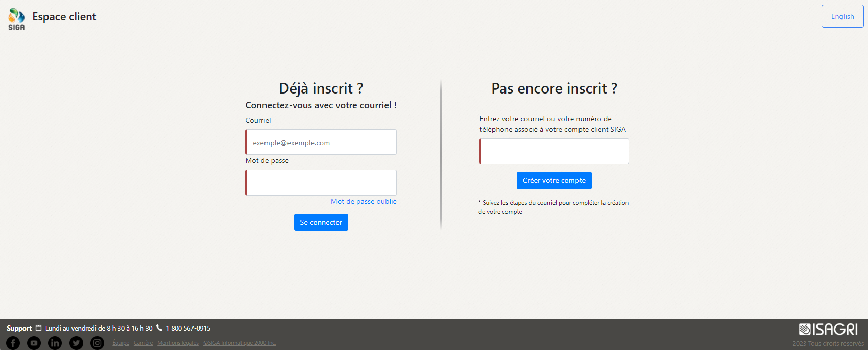Screen dimensions: 868x350
Task: Click the Pas encore inscrit ? heading
Action: pyautogui.click(x=554, y=88)
